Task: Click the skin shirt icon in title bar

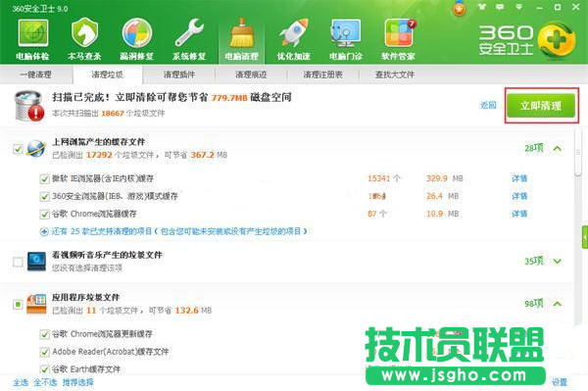Action: pyautogui.click(x=482, y=7)
